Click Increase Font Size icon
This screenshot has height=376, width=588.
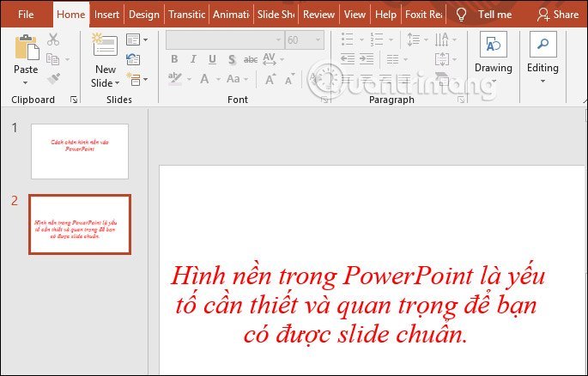click(270, 79)
